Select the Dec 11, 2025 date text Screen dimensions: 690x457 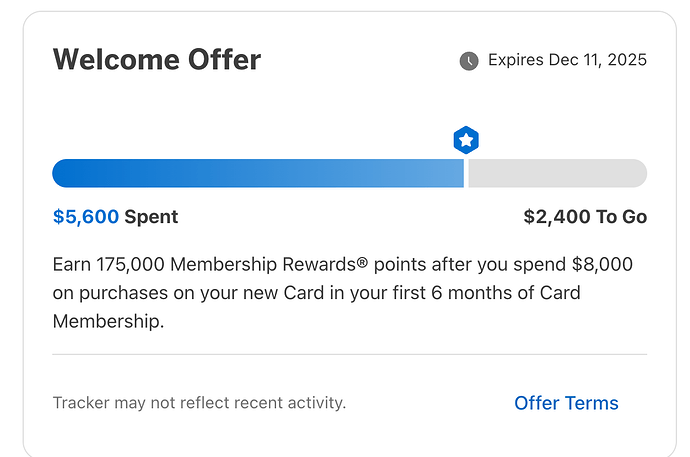tap(598, 60)
